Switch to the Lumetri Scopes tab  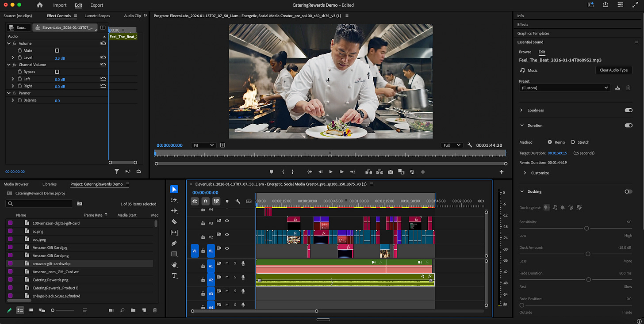pos(97,16)
